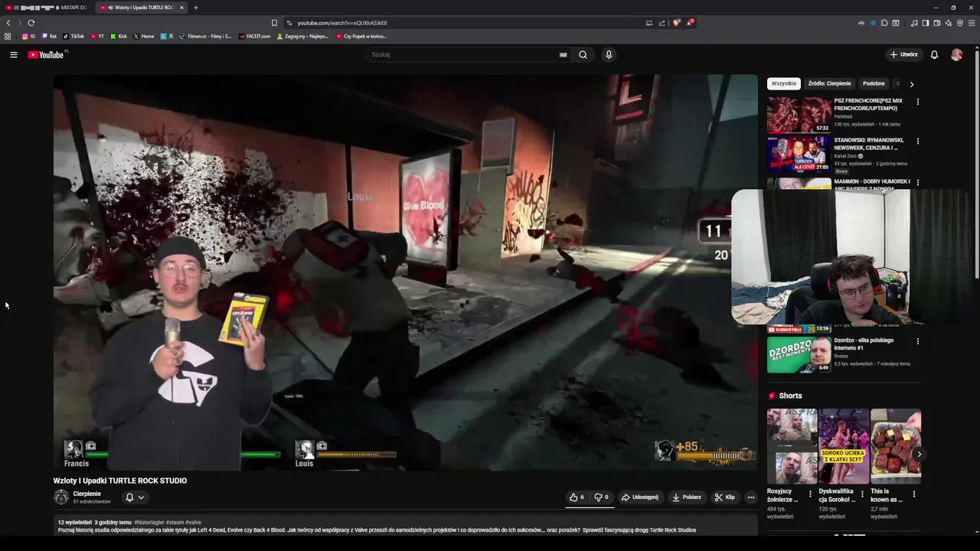980x551 pixels.
Task: Click the page vertical scrollbar
Action: pos(976,165)
